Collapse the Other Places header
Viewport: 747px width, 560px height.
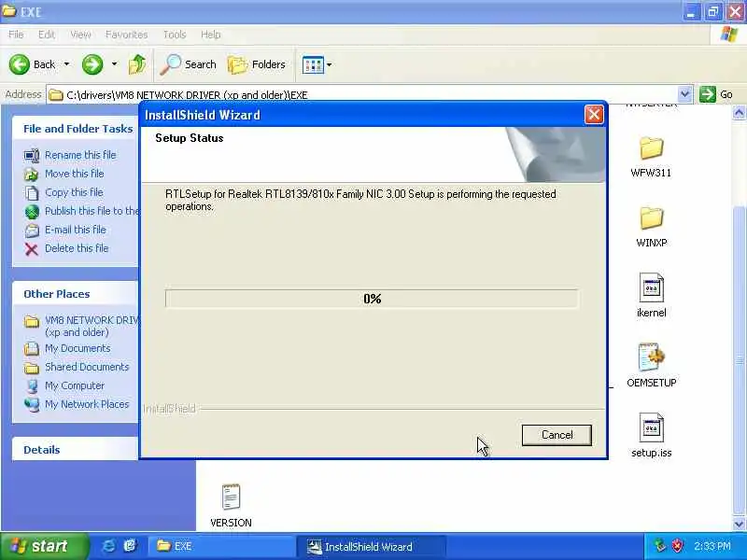tap(57, 294)
